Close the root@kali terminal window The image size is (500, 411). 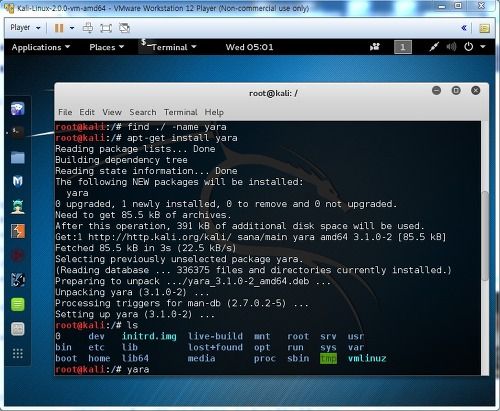coord(476,90)
